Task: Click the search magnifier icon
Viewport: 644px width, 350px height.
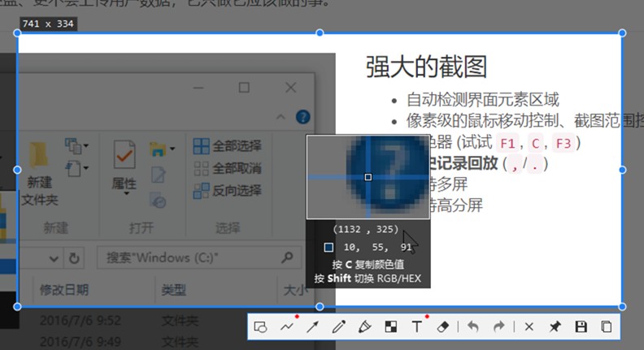Action: (x=287, y=257)
